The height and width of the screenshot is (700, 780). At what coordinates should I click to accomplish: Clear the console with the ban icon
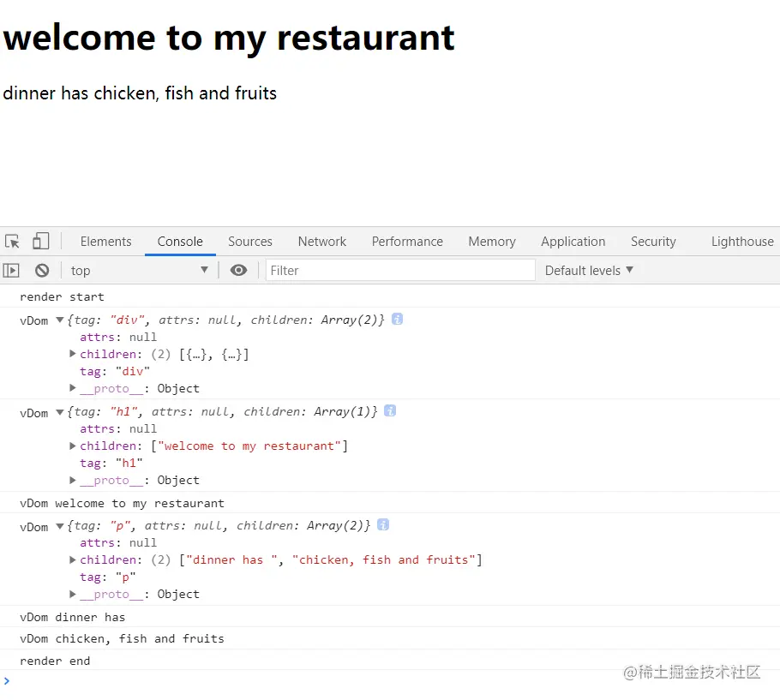coord(42,271)
